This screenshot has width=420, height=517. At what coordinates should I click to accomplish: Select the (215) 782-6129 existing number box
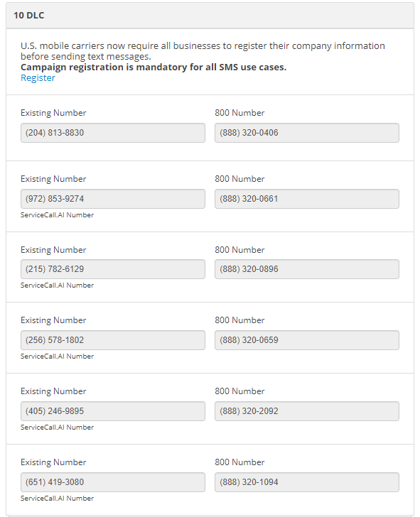(x=113, y=269)
